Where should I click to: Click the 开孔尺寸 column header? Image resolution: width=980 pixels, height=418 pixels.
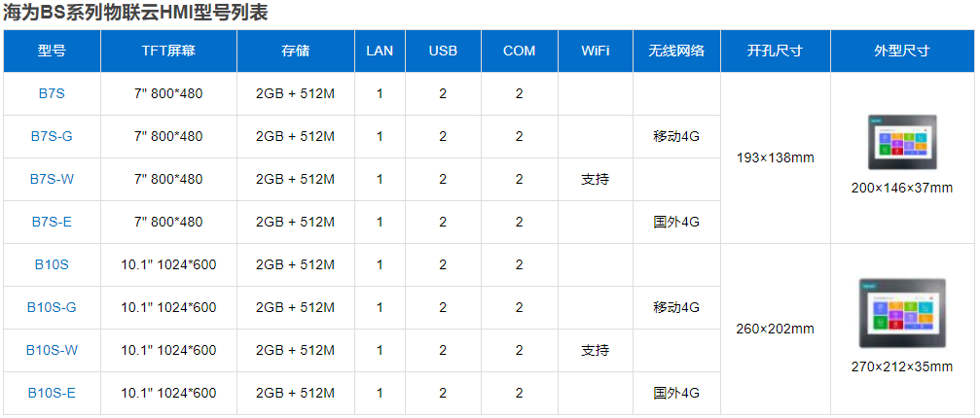pos(775,52)
